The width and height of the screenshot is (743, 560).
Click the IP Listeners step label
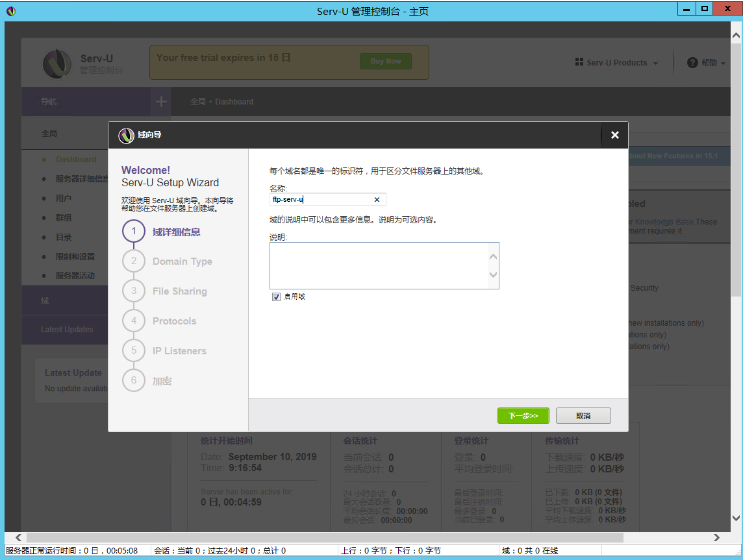pyautogui.click(x=180, y=351)
